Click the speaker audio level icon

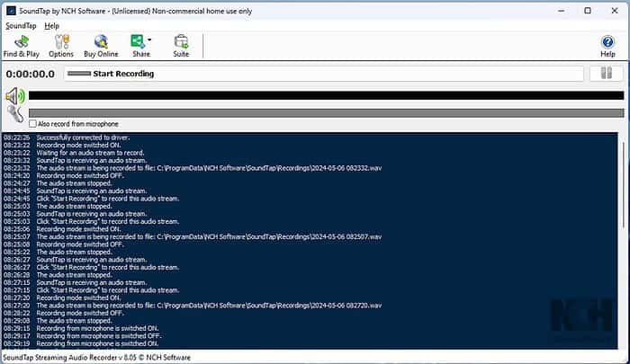(x=15, y=96)
